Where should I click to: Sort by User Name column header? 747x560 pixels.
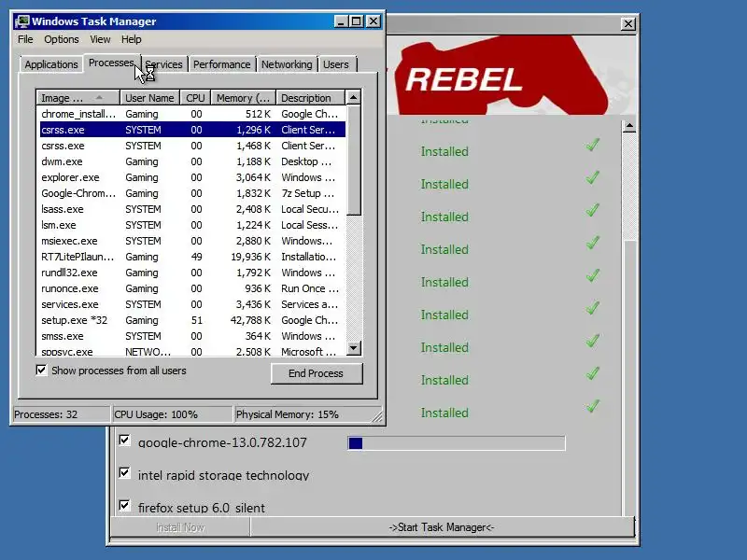(149, 98)
